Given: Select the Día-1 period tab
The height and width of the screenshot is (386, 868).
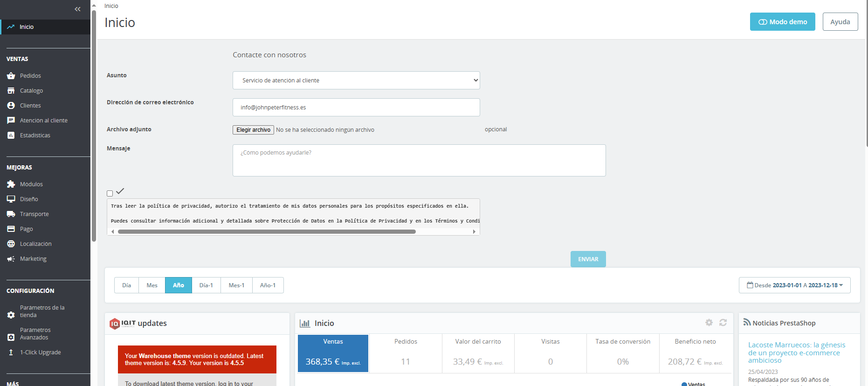Looking at the screenshot, I should point(206,285).
